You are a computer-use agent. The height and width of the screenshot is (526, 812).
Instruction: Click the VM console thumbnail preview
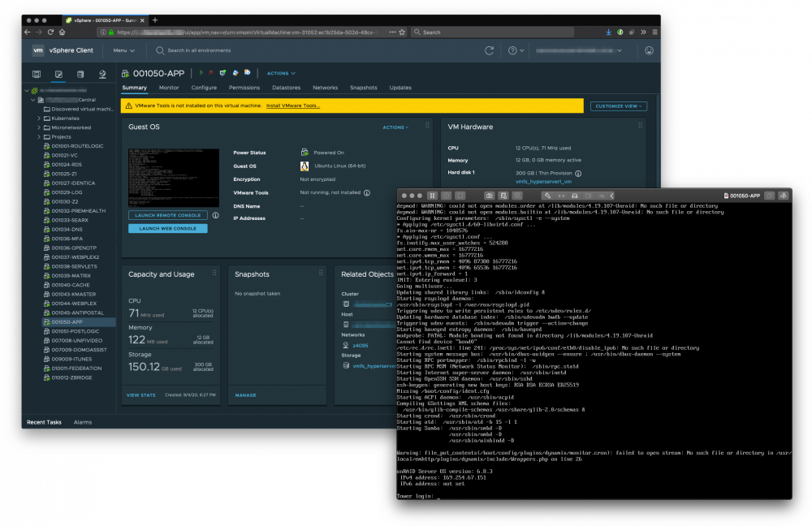click(x=174, y=178)
